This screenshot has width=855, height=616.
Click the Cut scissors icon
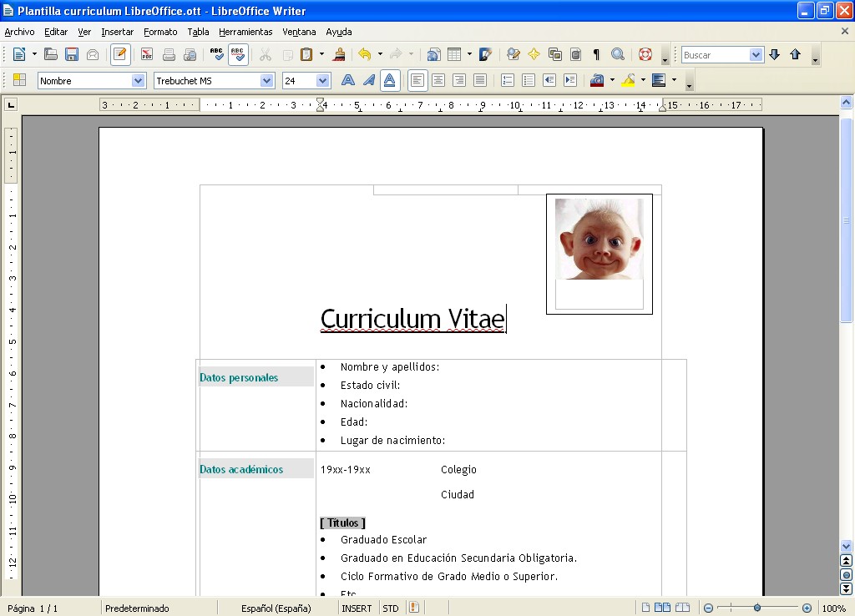click(x=266, y=54)
